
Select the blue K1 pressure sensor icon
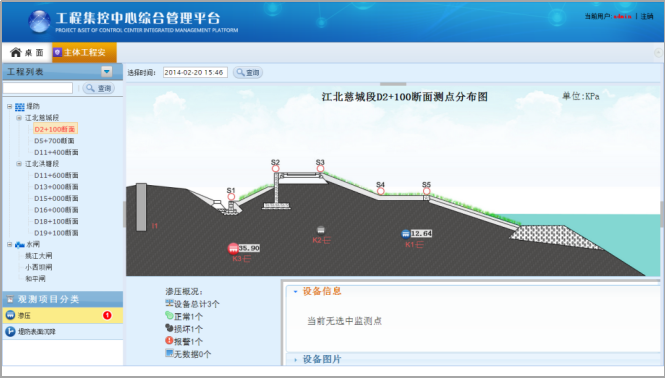pyautogui.click(x=405, y=234)
